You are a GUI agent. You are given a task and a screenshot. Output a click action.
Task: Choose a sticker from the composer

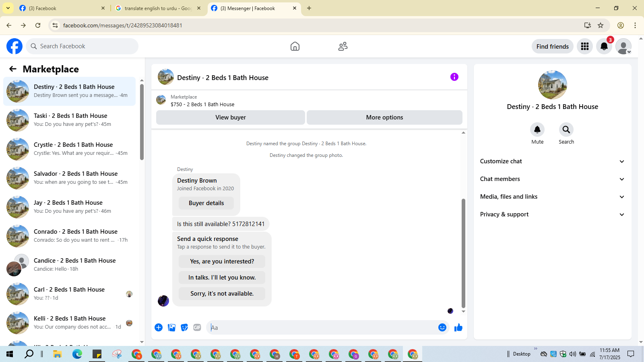click(184, 327)
